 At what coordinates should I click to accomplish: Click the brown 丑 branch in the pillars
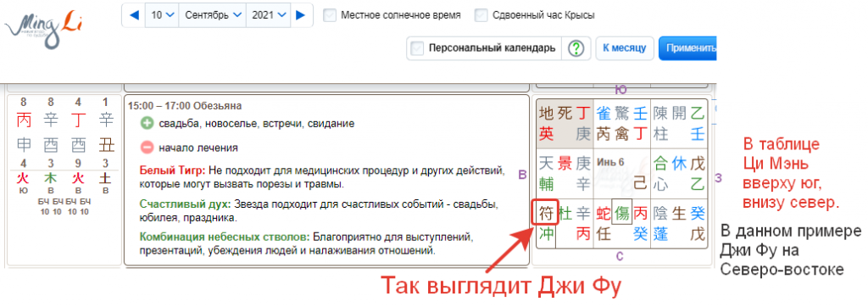click(x=106, y=145)
